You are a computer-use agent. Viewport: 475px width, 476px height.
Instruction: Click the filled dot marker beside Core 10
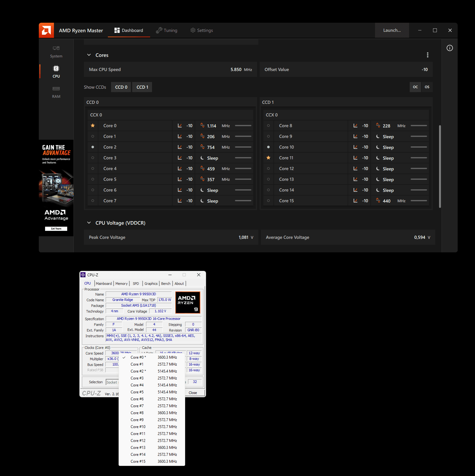pos(268,147)
